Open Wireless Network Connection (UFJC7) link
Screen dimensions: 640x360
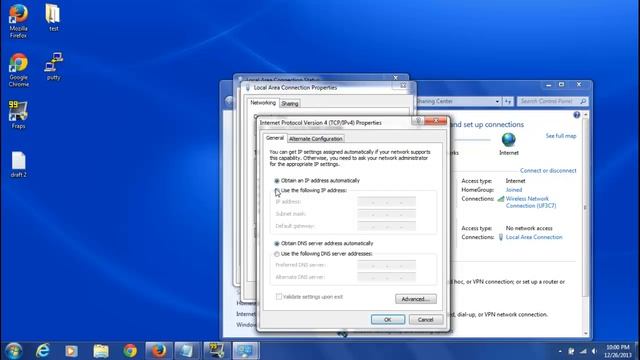click(x=531, y=202)
